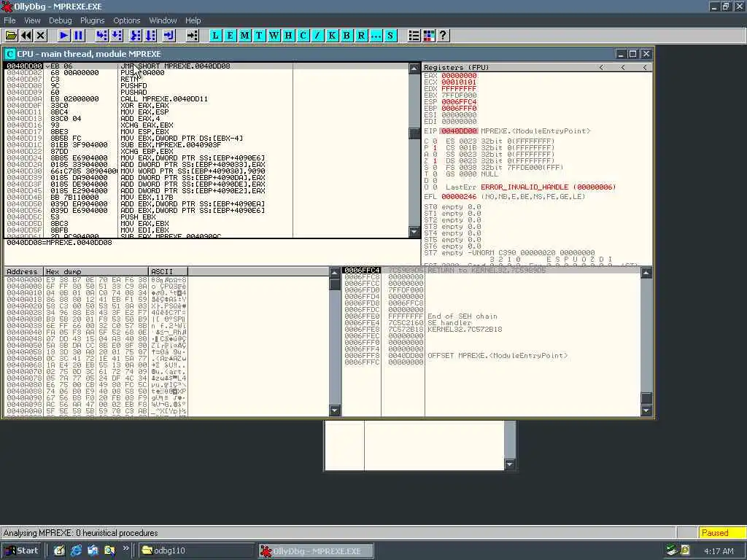Open the Debug menu
Viewport: 747px width, 560px height.
[60, 20]
